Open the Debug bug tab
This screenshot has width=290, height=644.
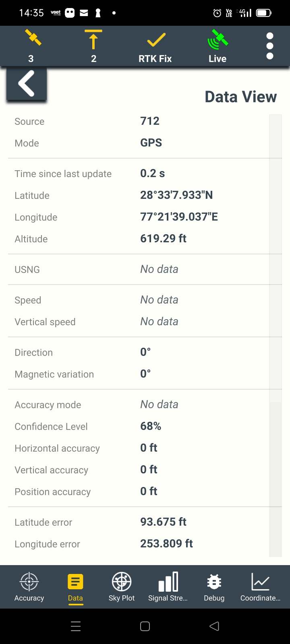(214, 587)
